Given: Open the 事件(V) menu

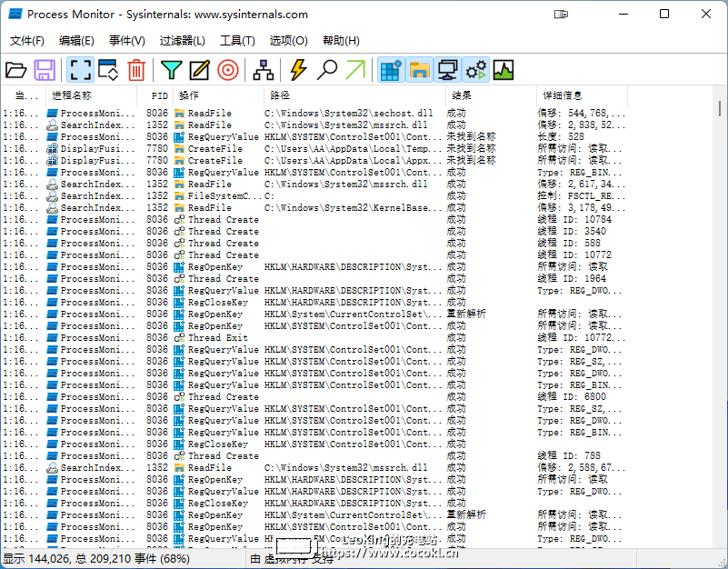Looking at the screenshot, I should pyautogui.click(x=126, y=41).
